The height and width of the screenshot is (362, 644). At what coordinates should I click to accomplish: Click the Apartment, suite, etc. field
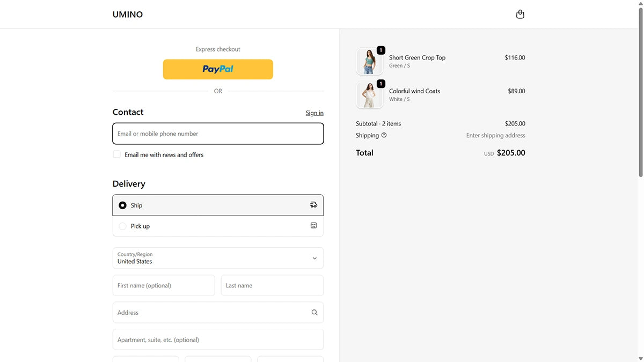click(218, 339)
